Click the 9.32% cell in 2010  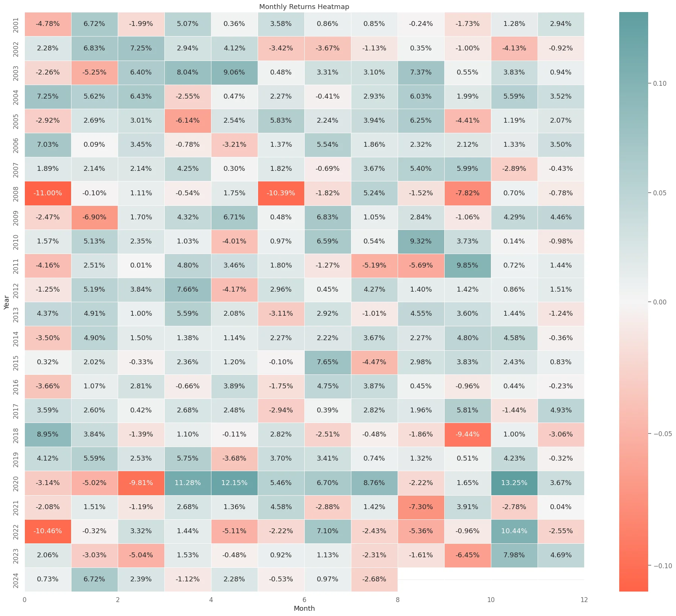(421, 241)
